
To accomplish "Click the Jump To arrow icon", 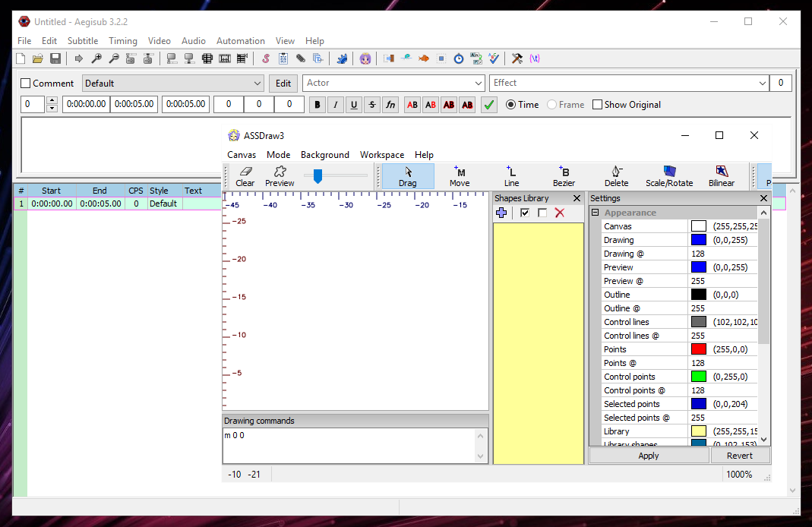I will 79,58.
